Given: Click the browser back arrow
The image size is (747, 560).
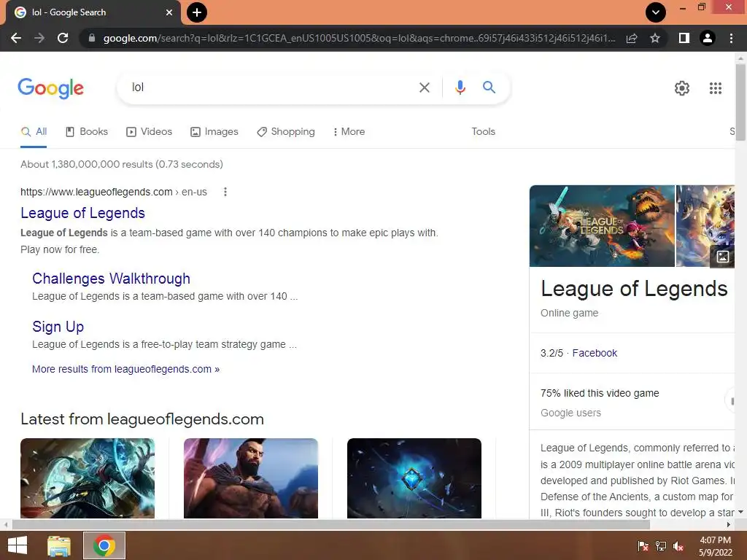Looking at the screenshot, I should tap(16, 38).
